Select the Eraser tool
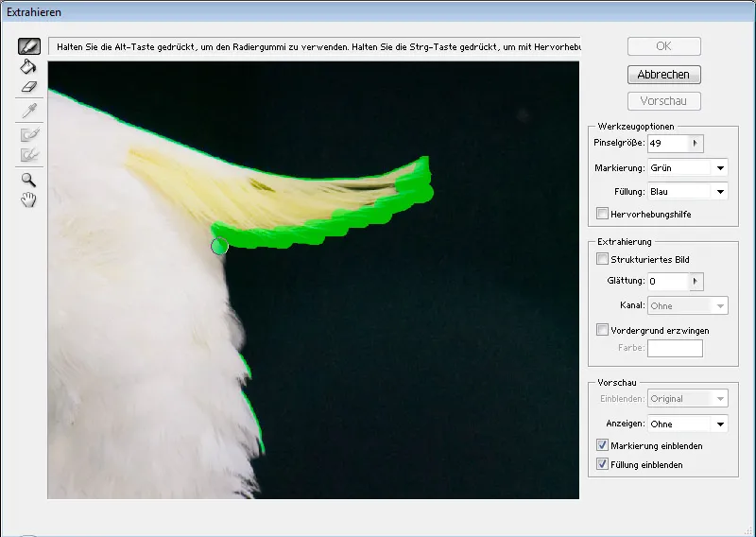Screen dimensions: 756x537 click(x=29, y=87)
